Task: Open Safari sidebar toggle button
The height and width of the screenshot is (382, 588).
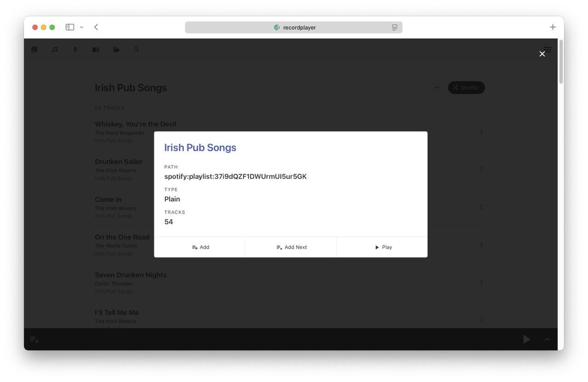Action: (x=70, y=27)
